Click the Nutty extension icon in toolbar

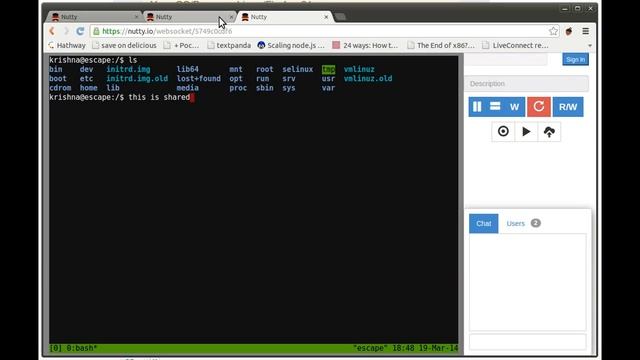(569, 31)
